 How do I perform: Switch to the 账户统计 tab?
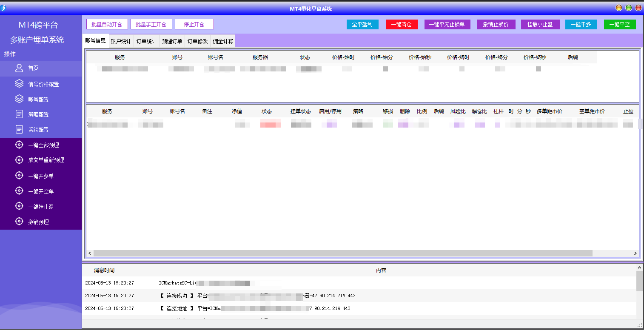tap(121, 41)
